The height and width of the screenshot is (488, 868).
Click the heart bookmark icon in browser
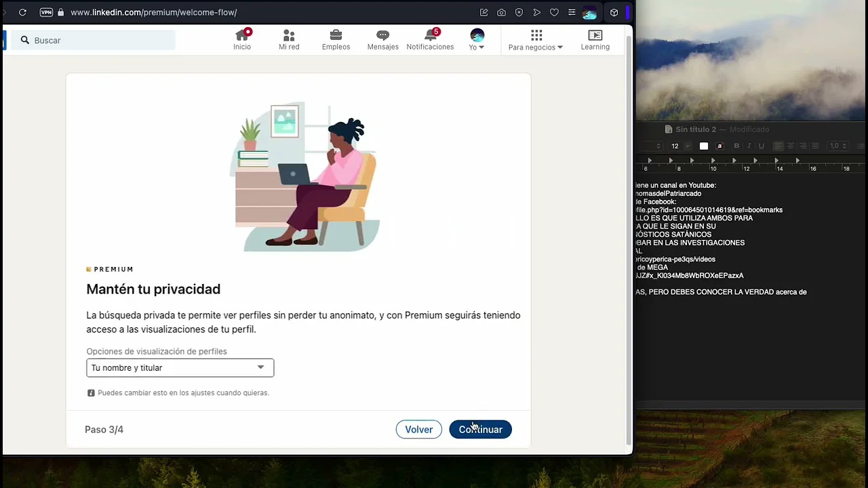(x=554, y=12)
